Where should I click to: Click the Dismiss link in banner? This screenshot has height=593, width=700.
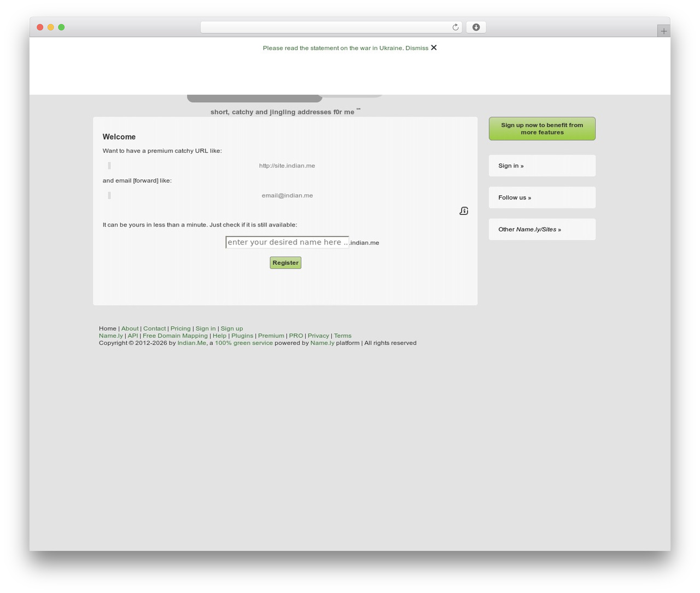pos(417,48)
